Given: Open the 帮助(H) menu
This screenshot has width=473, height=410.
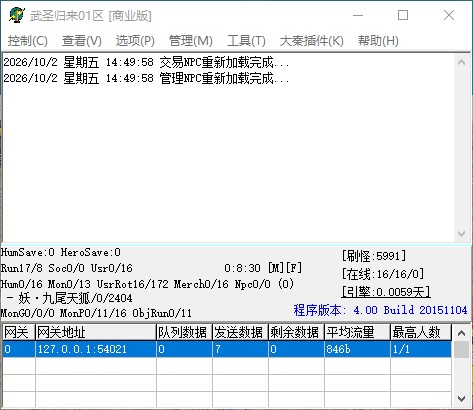Looking at the screenshot, I should [378, 41].
